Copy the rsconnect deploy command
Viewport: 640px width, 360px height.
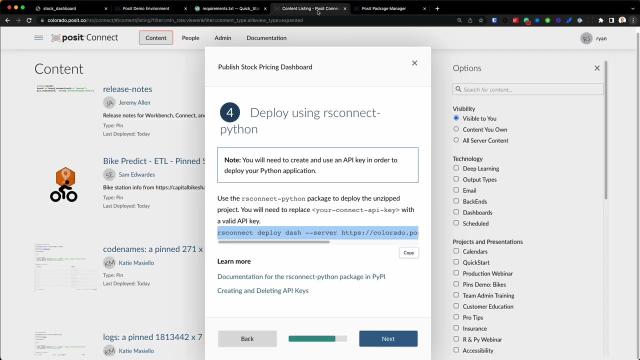[x=409, y=253]
